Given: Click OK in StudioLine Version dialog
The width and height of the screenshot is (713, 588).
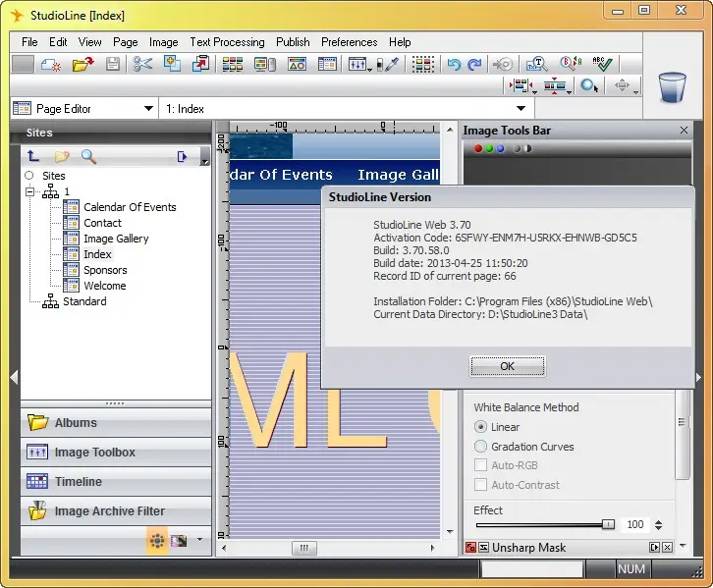Looking at the screenshot, I should point(508,366).
